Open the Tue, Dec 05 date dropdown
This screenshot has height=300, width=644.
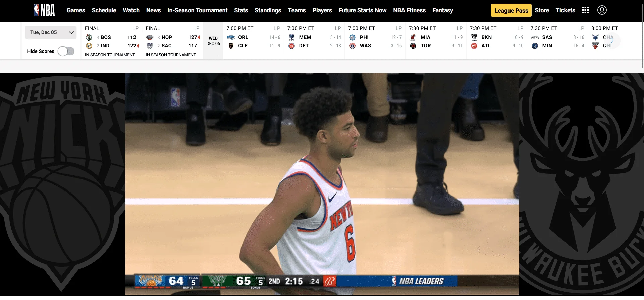pyautogui.click(x=51, y=32)
